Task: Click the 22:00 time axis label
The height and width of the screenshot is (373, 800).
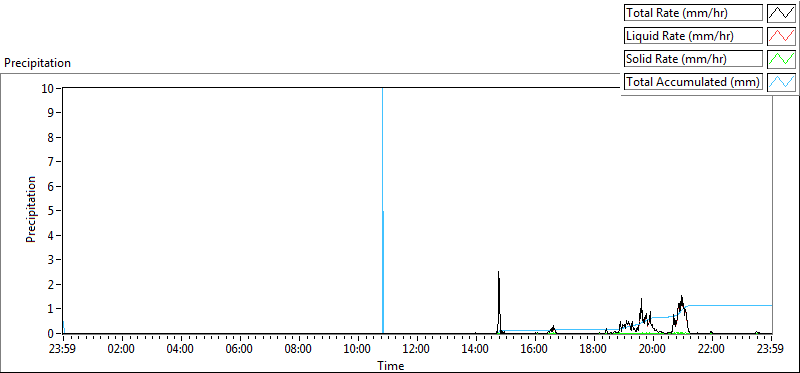Action: [712, 350]
